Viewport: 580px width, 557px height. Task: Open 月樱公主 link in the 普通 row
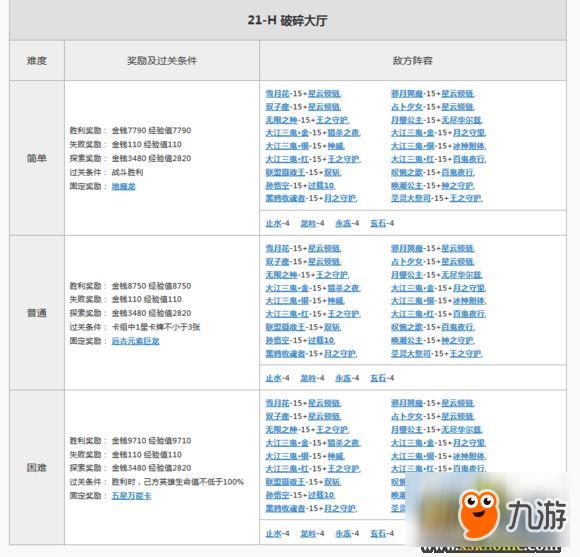(407, 275)
